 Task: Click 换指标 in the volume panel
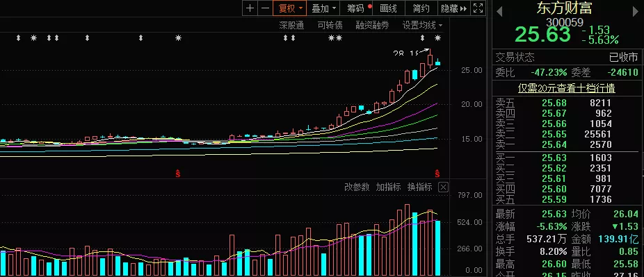click(420, 187)
